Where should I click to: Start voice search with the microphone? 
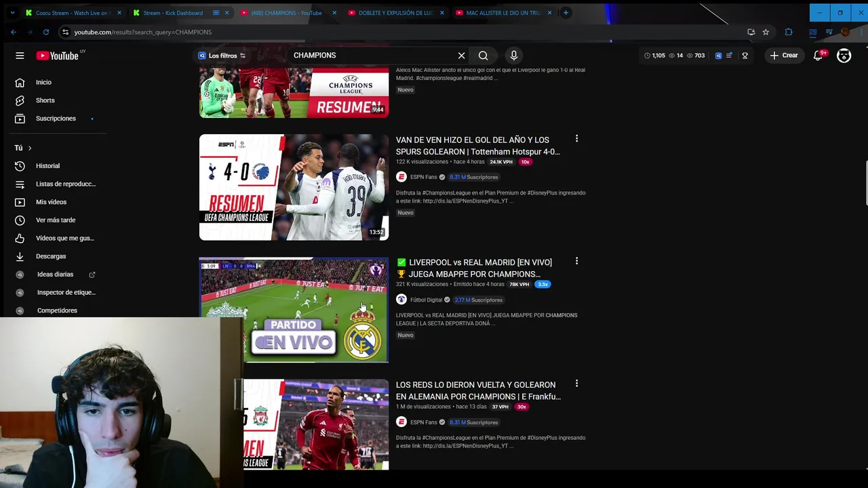coord(513,56)
